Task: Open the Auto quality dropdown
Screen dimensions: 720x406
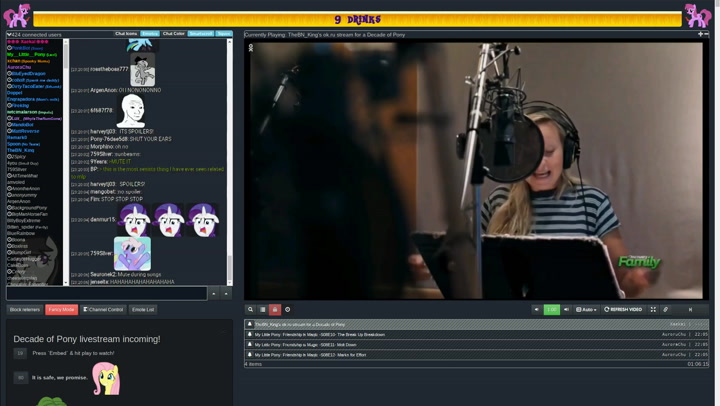Action: tap(586, 310)
